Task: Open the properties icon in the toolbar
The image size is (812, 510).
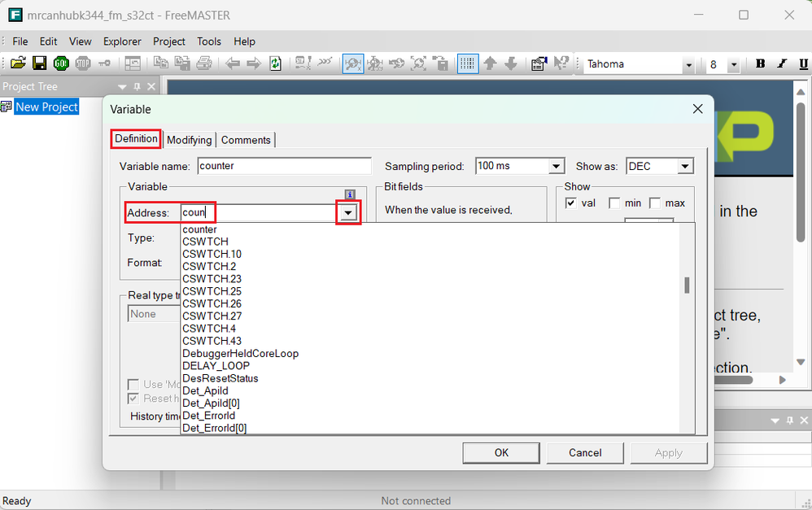Action: (x=539, y=63)
